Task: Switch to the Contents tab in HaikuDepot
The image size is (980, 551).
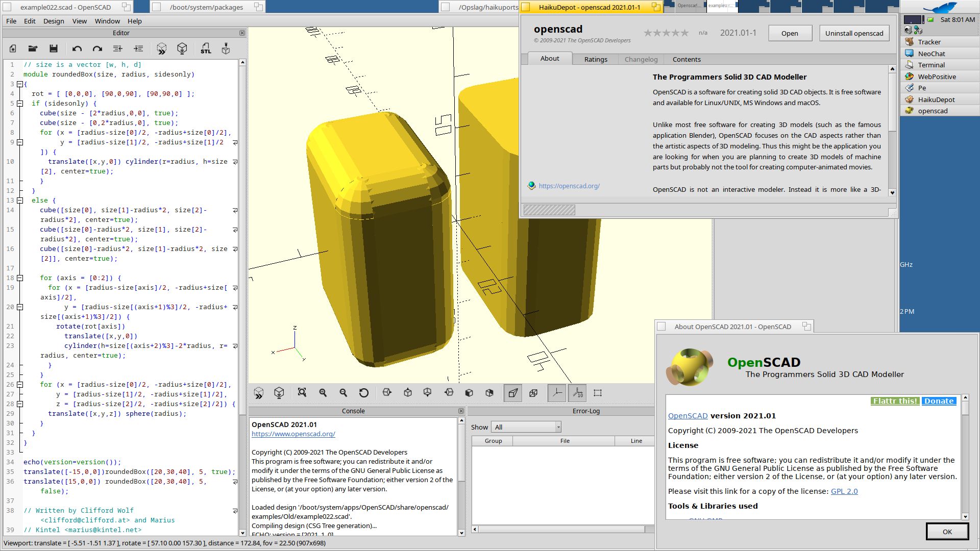Action: point(687,59)
